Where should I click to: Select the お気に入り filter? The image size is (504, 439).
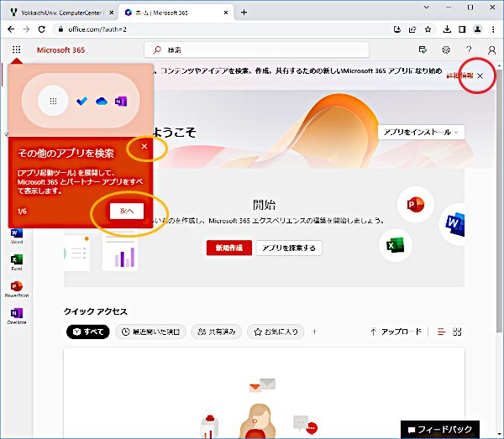point(276,332)
